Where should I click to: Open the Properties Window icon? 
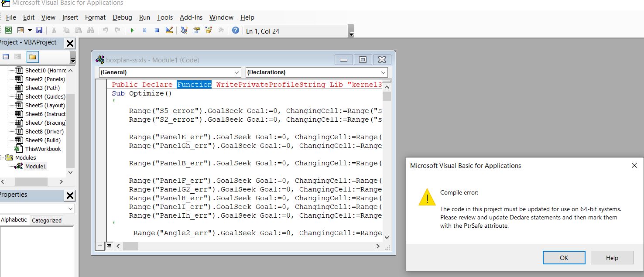pos(196,30)
